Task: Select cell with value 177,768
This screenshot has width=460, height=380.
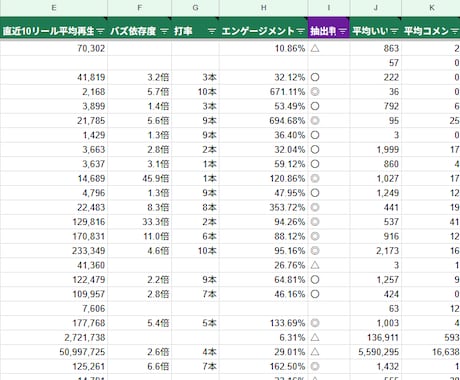Action: pyautogui.click(x=54, y=323)
